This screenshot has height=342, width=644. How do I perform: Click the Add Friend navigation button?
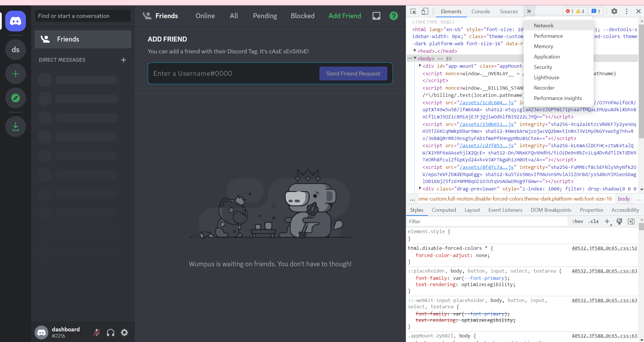point(345,16)
